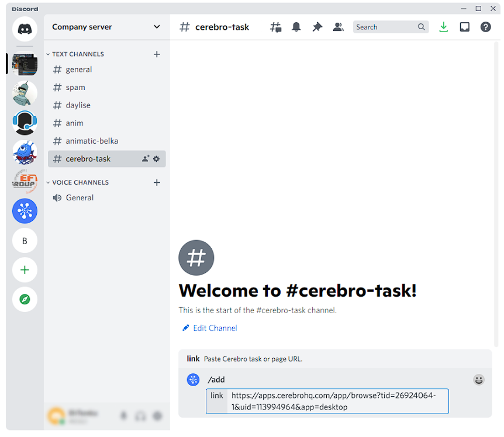
Task: Create a new text channel
Action: 157,54
